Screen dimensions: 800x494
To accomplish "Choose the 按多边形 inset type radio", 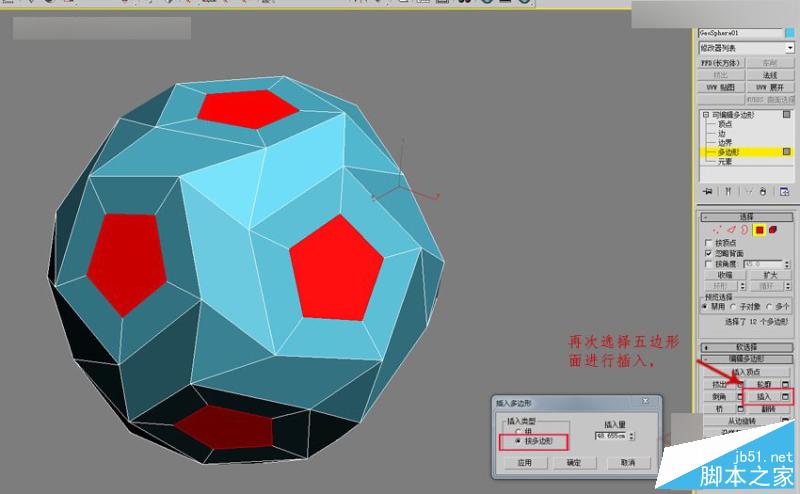I will [518, 441].
